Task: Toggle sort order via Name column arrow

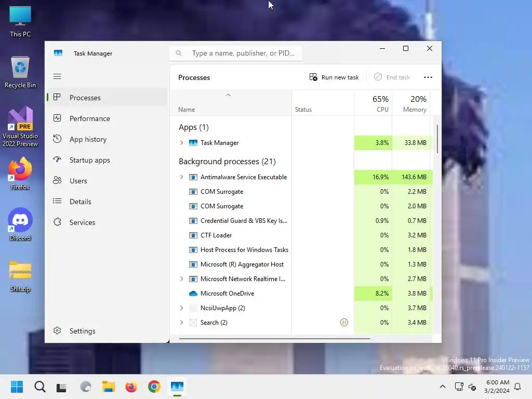Action: click(x=229, y=96)
